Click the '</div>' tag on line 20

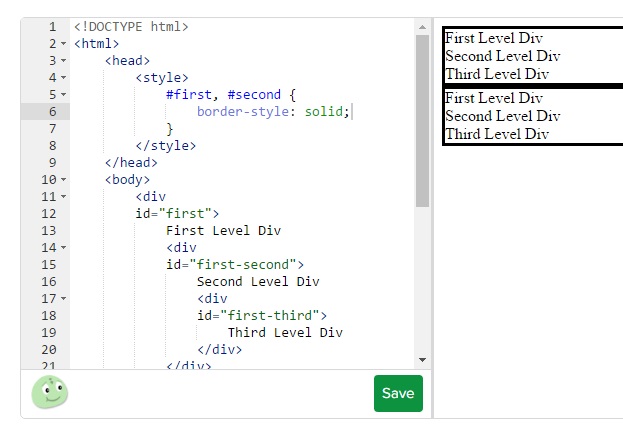pos(219,350)
